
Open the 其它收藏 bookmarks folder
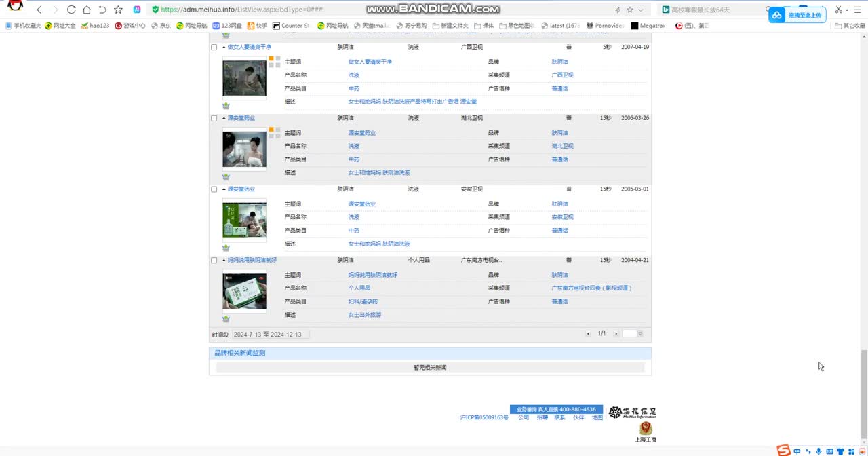[850, 26]
